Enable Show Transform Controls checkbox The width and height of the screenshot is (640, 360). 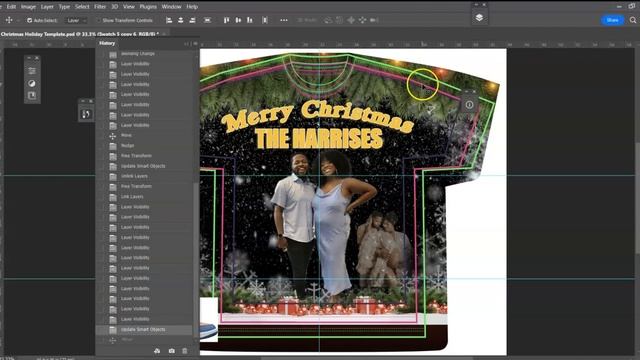tap(98, 20)
